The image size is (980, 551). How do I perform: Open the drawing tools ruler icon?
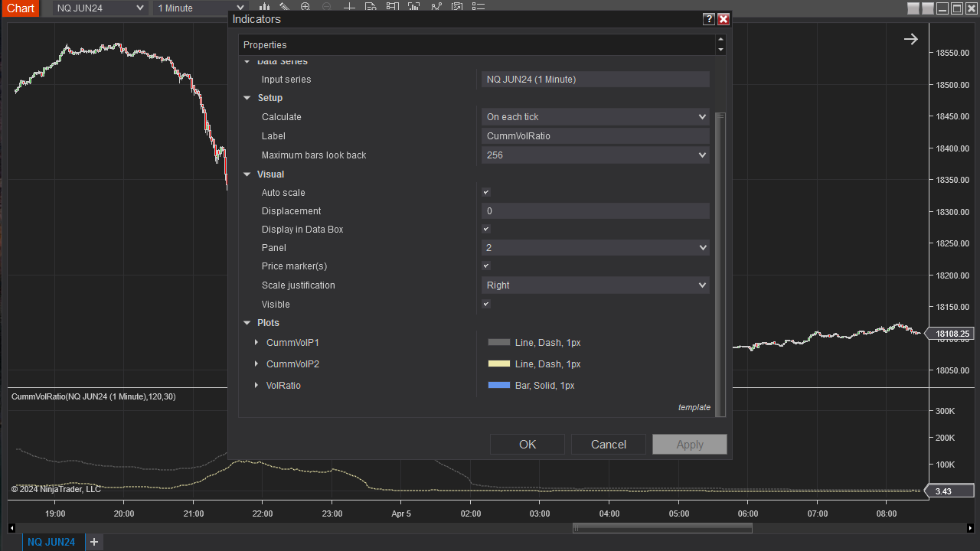(284, 7)
